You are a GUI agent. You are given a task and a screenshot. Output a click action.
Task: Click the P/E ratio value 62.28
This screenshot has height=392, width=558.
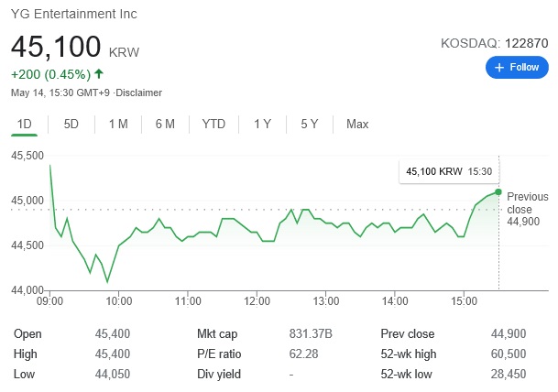pos(303,354)
